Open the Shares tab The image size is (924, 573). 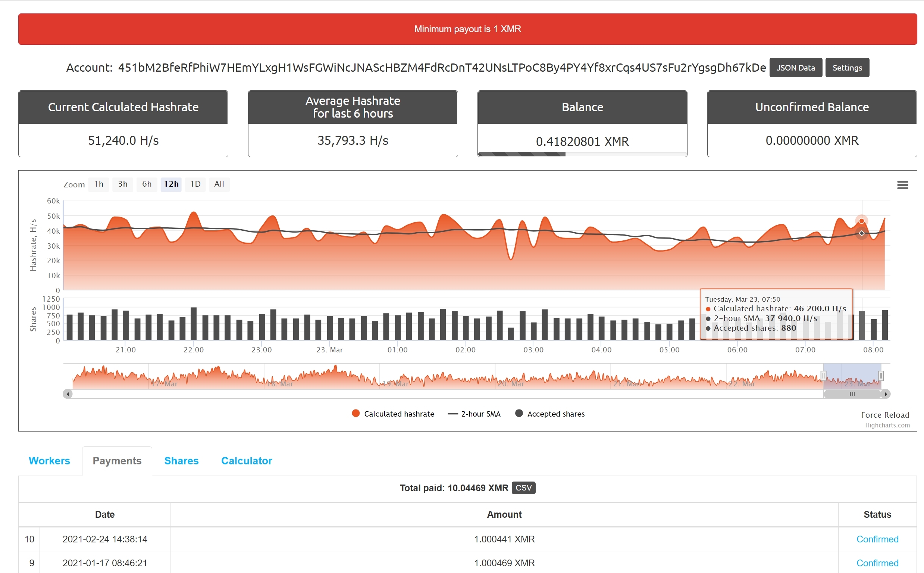[181, 461]
